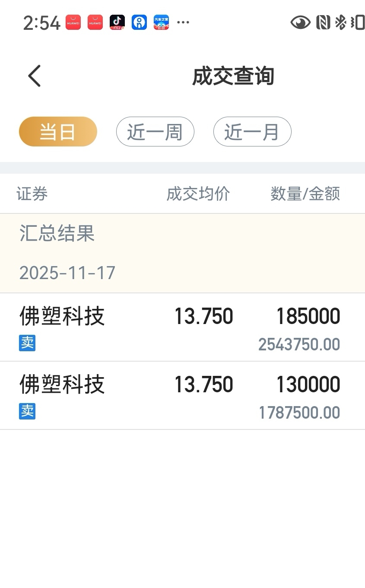Viewport: 365px width, 588px height.
Task: Tap the amount 2543750.00
Action: [x=299, y=345]
